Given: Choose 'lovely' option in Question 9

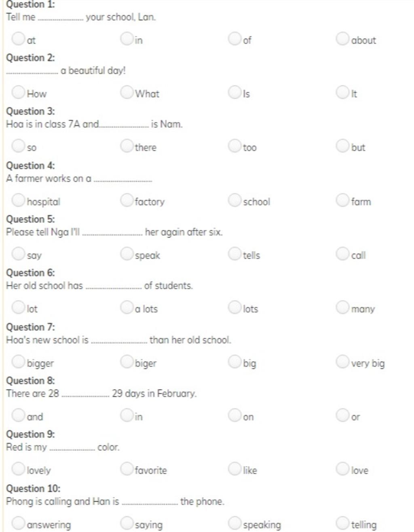Looking at the screenshot, I should click(x=18, y=469).
